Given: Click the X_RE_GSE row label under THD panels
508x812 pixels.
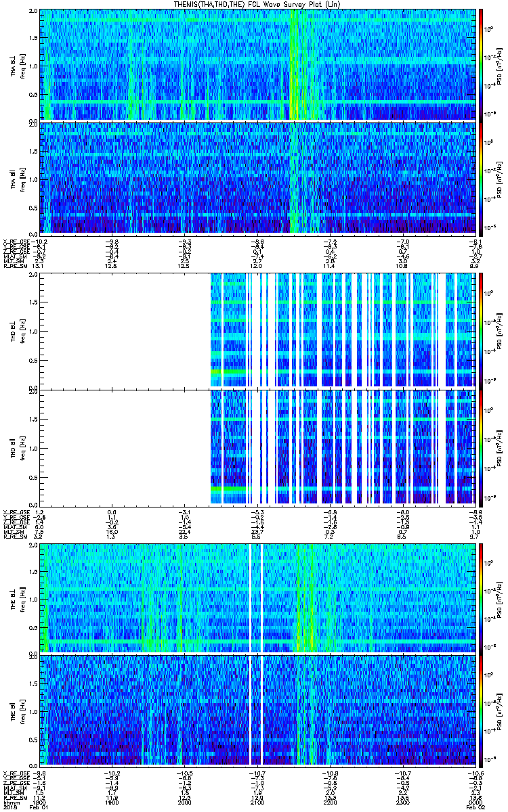Looking at the screenshot, I should [x=16, y=512].
